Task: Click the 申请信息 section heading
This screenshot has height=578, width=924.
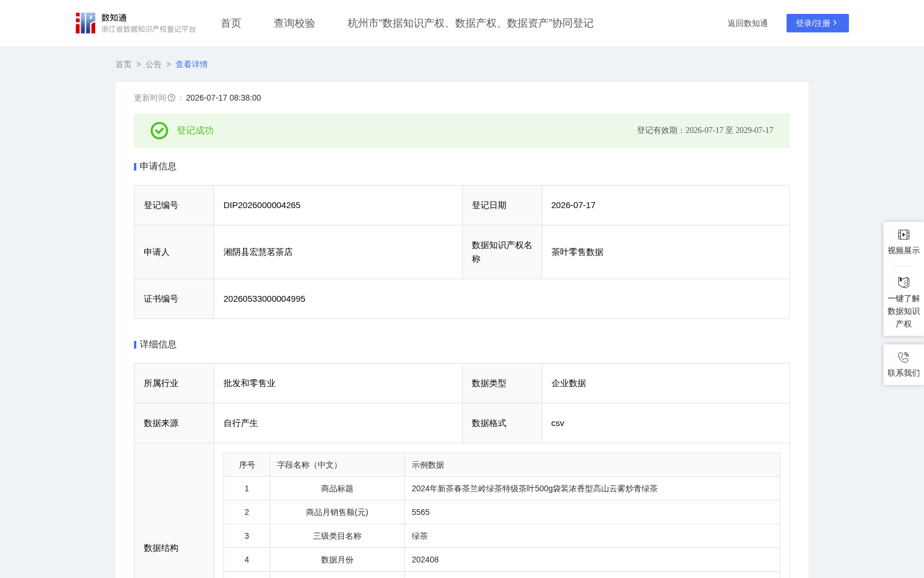Action: click(x=158, y=166)
